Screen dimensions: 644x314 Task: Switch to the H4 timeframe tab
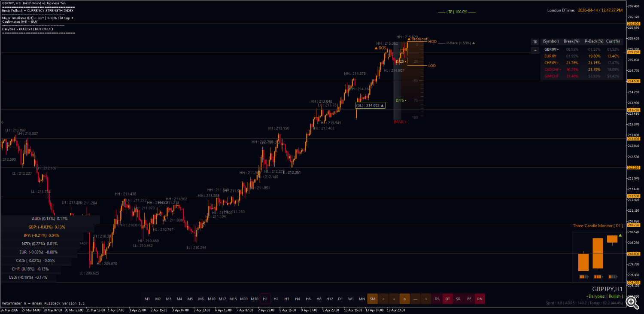tap(297, 299)
